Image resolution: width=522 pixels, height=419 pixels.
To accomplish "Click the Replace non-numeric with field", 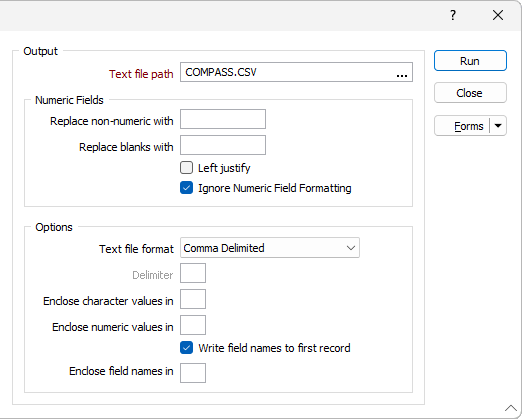I will coord(223,119).
